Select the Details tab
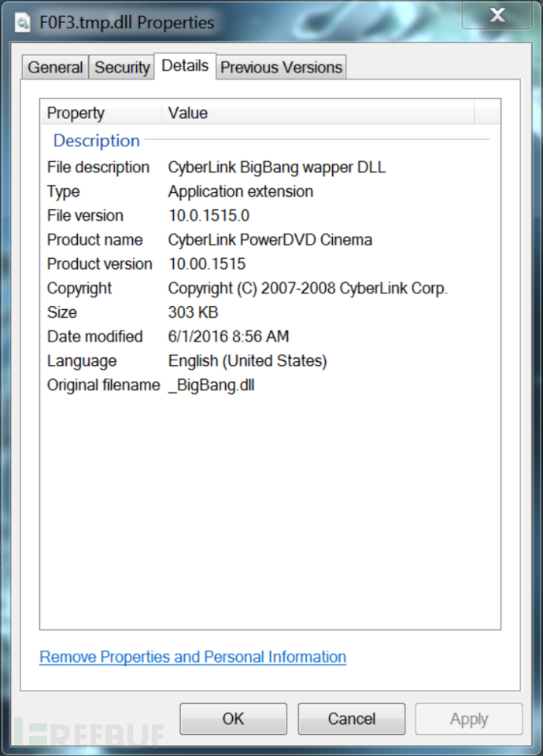Viewport: 543px width, 756px height. point(185,66)
